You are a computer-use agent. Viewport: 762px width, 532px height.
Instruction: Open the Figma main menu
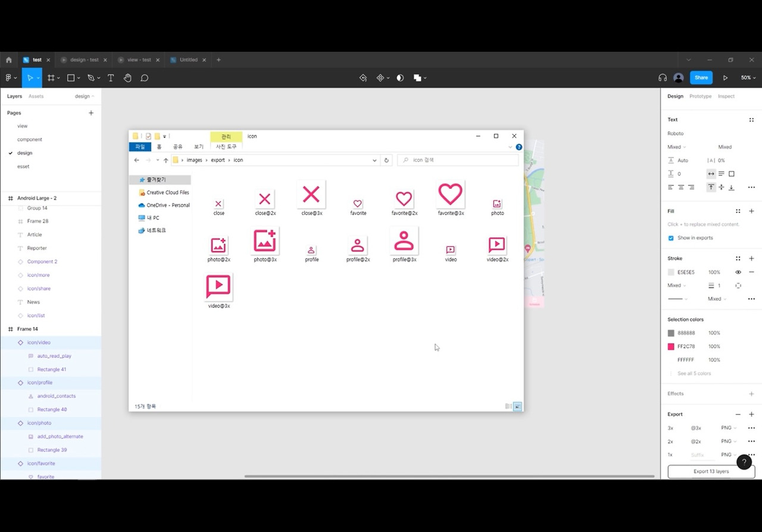[x=10, y=78]
